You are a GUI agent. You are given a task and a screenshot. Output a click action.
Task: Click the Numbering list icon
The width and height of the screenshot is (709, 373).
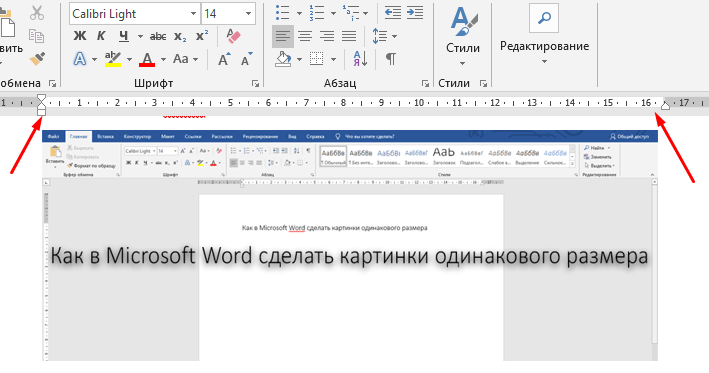pos(317,13)
